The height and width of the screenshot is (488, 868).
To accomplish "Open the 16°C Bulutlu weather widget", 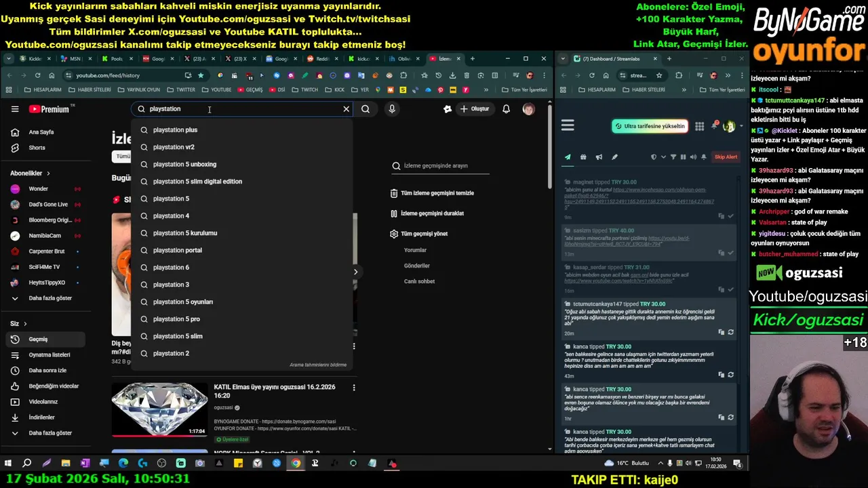I will tap(627, 464).
